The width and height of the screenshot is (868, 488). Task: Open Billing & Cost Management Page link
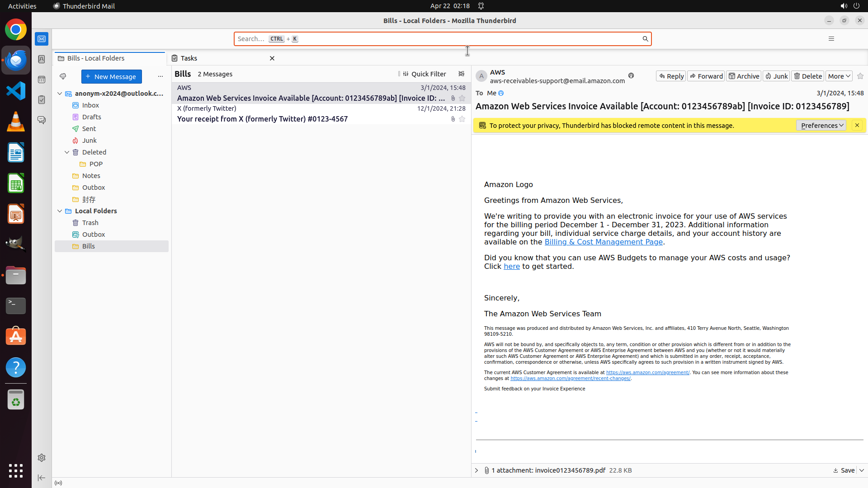pyautogui.click(x=604, y=242)
